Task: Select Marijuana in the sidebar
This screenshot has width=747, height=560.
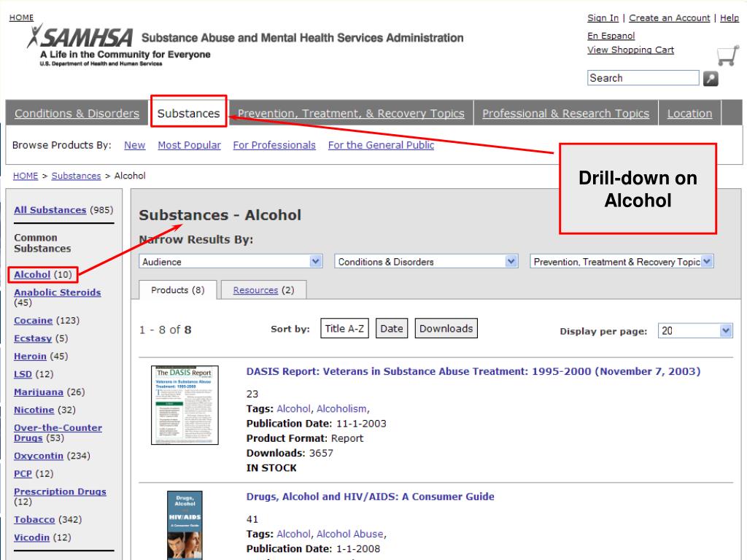Action: (x=39, y=392)
